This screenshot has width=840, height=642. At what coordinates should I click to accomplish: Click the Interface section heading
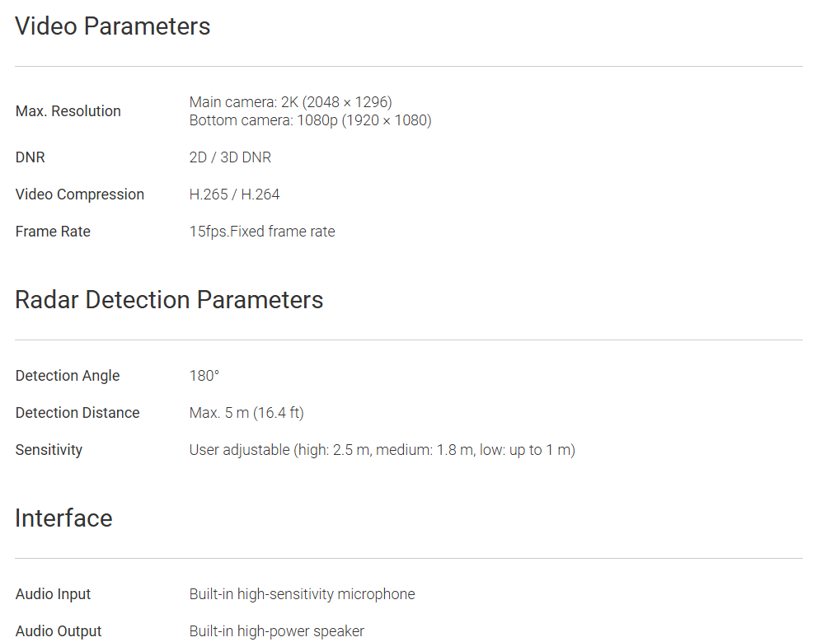pyautogui.click(x=63, y=518)
